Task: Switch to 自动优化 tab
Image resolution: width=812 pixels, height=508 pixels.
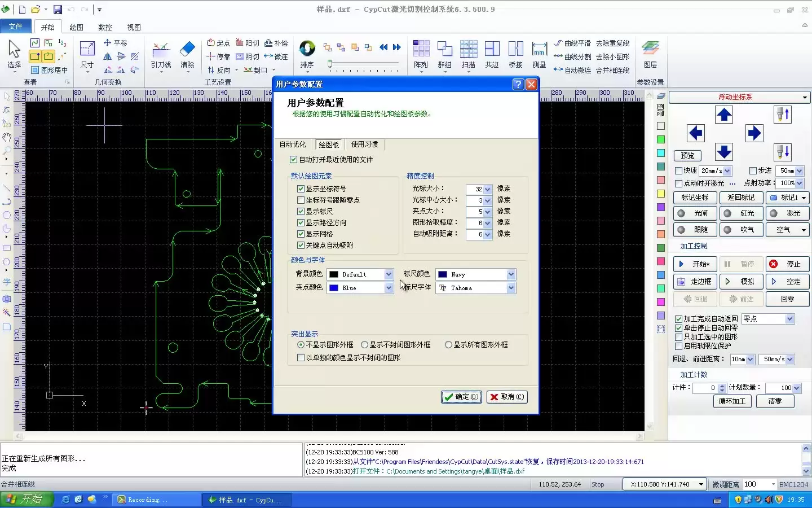Action: pyautogui.click(x=293, y=145)
